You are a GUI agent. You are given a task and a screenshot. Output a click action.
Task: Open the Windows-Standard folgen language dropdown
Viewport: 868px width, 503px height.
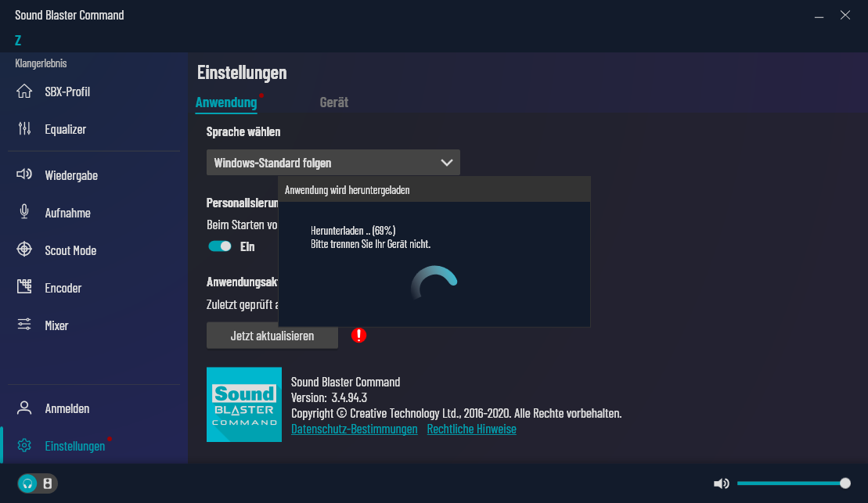(333, 163)
